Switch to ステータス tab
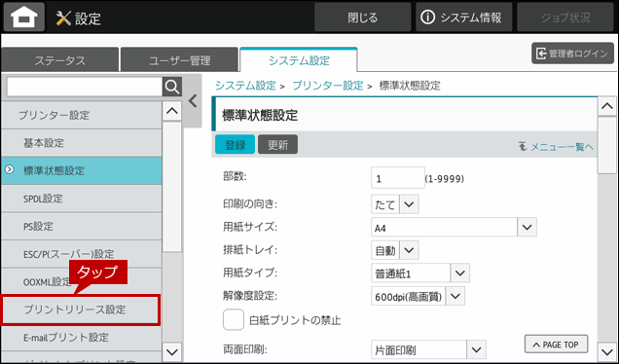Screen dimensions: 619x364 (60, 60)
